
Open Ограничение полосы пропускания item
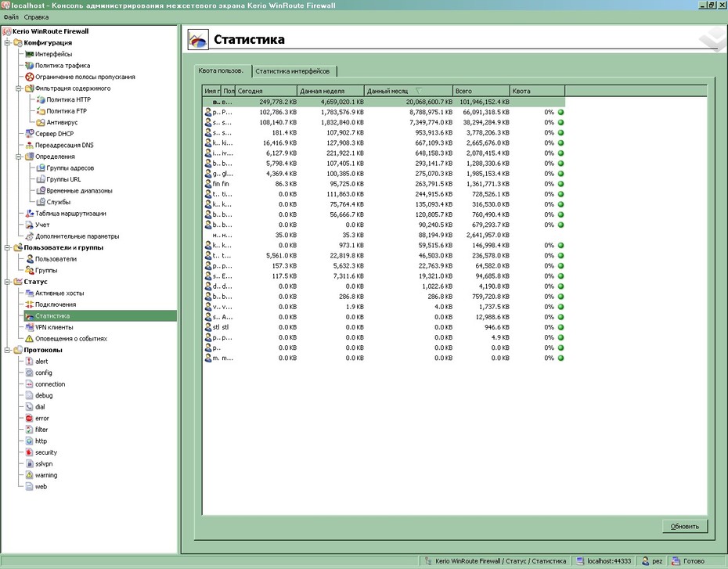pos(85,77)
